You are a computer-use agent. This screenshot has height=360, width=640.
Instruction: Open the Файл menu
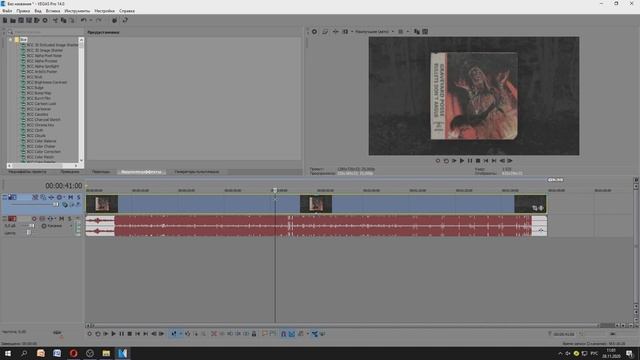tap(7, 11)
